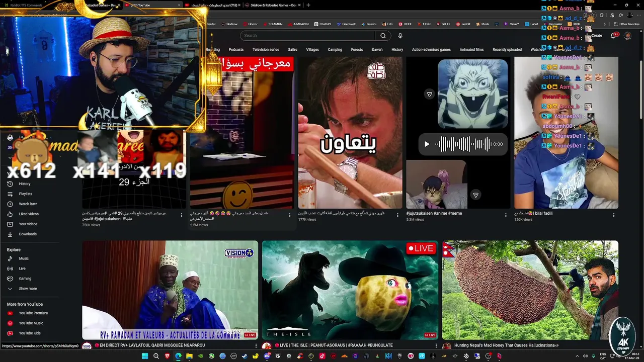Viewport: 644px width, 362px height.
Task: Open YouTube Music link
Action: coord(31,323)
